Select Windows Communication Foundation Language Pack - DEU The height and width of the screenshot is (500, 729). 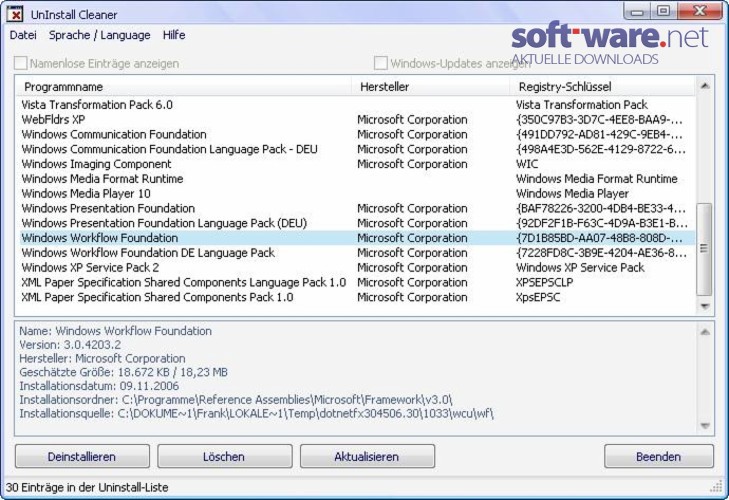click(169, 149)
